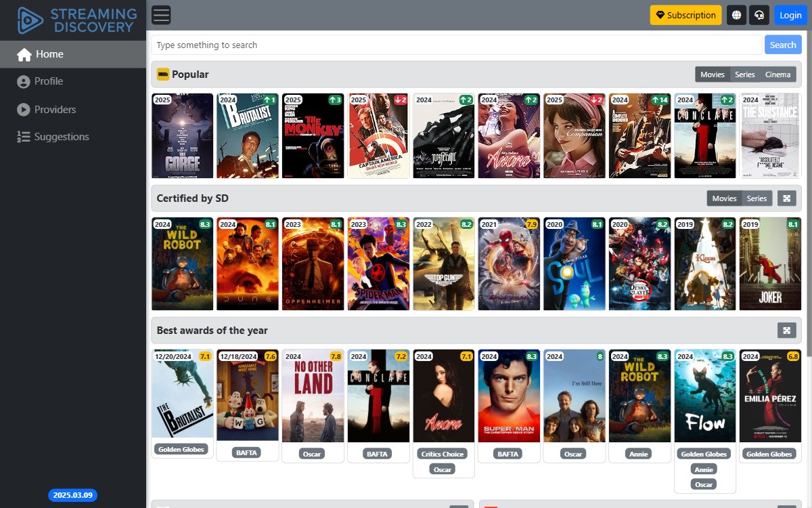Viewport: 812px width, 508px height.
Task: Open Anora poster in Popular row
Action: [509, 136]
